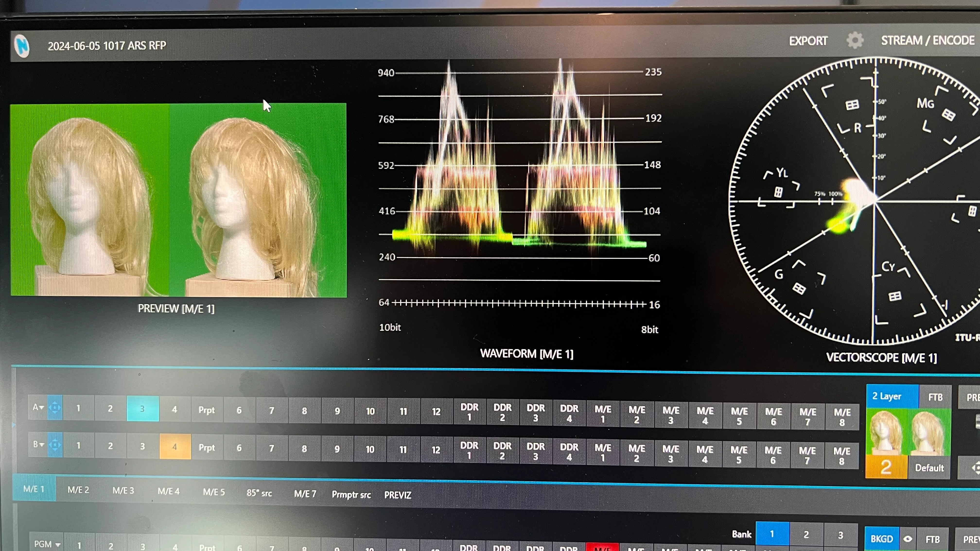This screenshot has width=980, height=551.
Task: Switch to the M/E 2 tab
Action: pyautogui.click(x=78, y=490)
